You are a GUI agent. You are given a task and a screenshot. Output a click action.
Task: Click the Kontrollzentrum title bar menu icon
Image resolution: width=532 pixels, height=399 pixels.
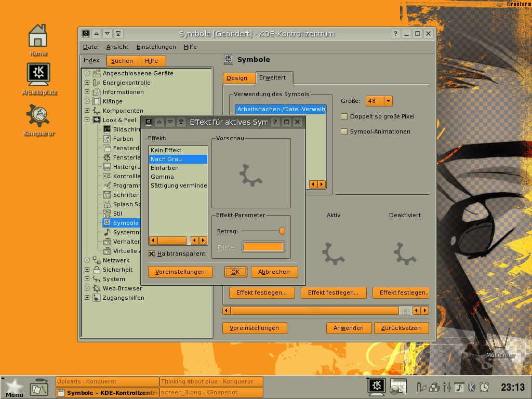86,34
